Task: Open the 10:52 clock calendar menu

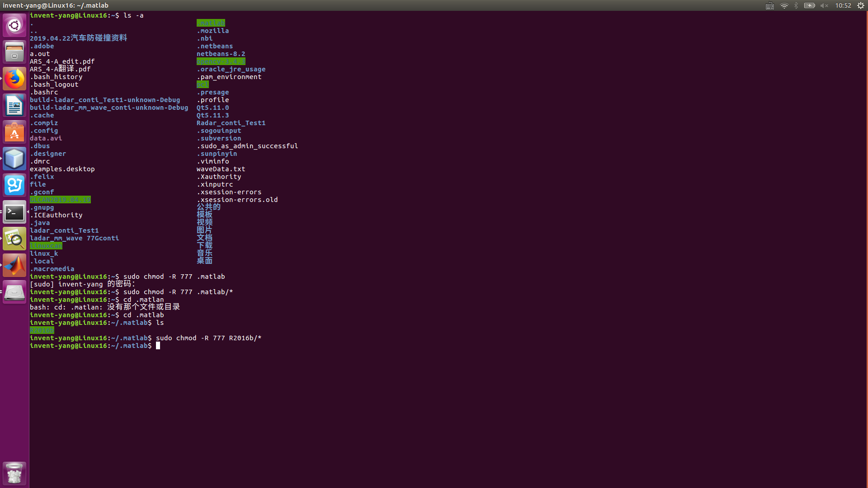Action: pos(843,5)
